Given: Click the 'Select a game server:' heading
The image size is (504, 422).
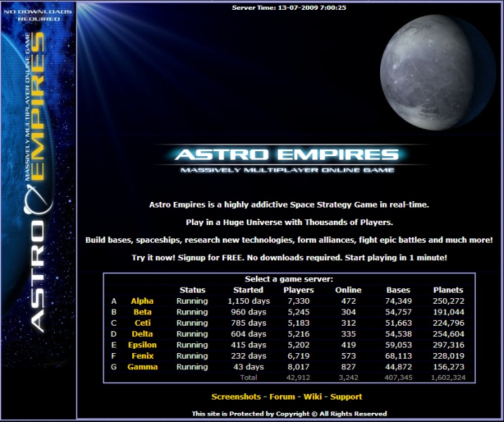Looking at the screenshot, I should (289, 279).
